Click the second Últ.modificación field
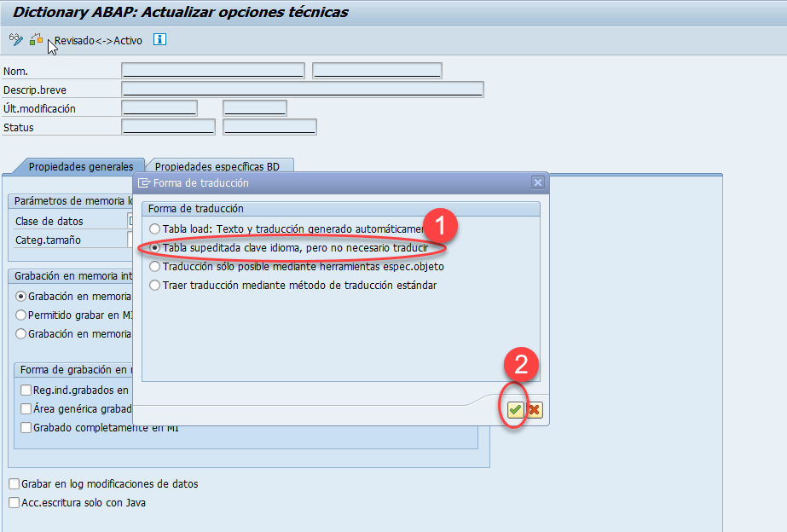 [x=255, y=108]
